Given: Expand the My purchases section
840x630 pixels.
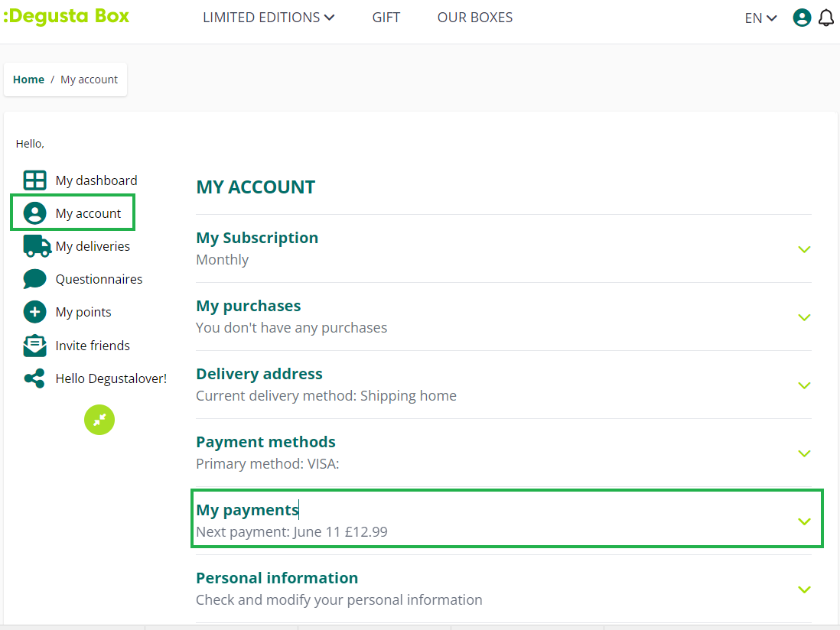Looking at the screenshot, I should (x=804, y=317).
